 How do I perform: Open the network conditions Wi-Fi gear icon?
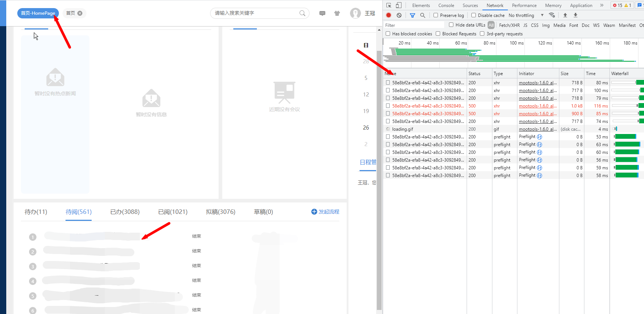coord(552,15)
